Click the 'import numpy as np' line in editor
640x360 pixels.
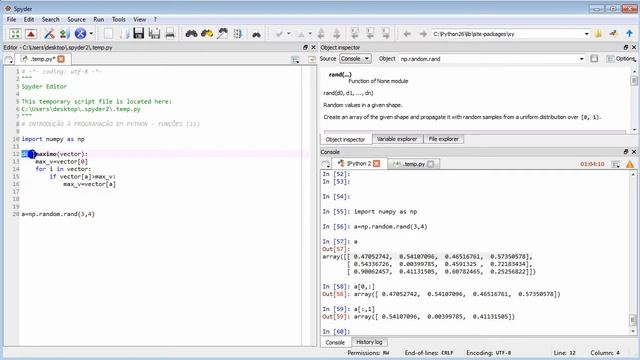[x=53, y=139]
